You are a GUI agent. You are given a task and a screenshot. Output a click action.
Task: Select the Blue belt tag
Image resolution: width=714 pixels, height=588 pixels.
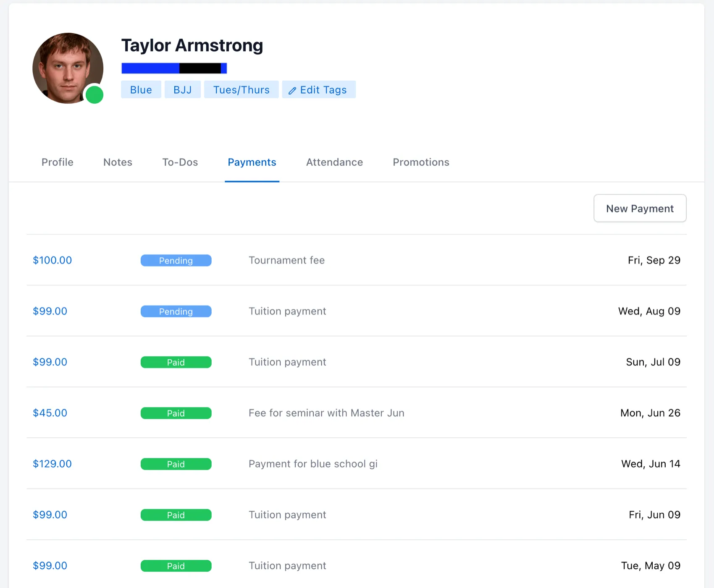pos(141,89)
